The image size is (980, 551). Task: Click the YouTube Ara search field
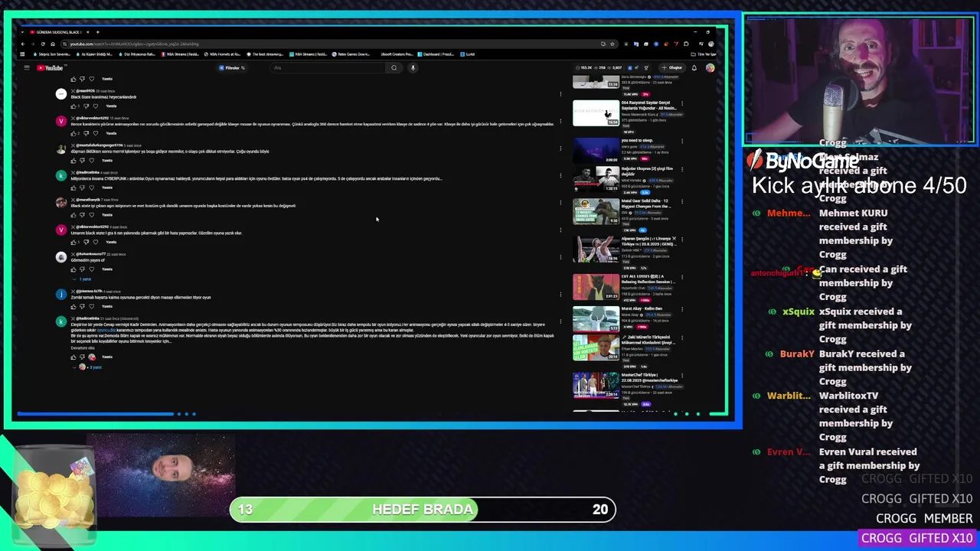[x=329, y=68]
